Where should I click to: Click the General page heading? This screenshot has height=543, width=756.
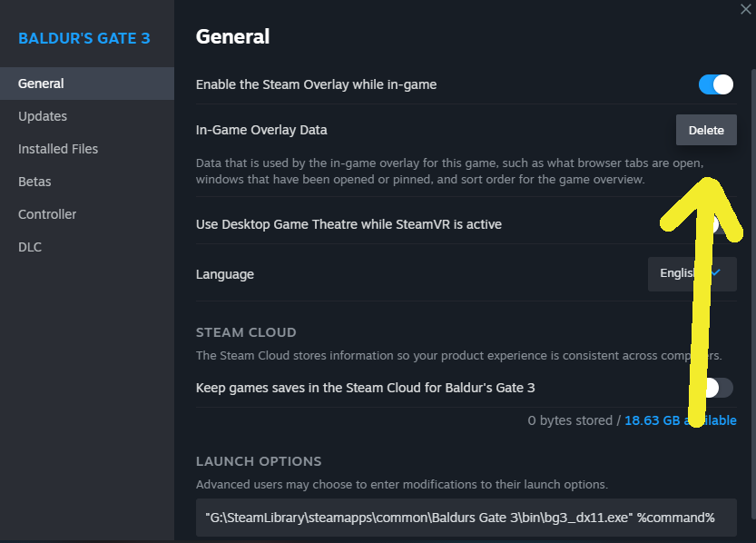tap(232, 36)
